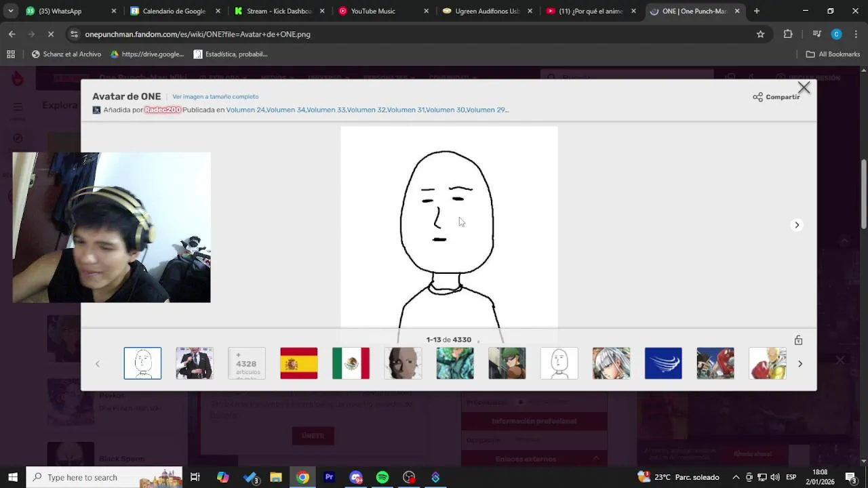Switch to Calendario de Google tab
This screenshot has width=868, height=488.
pyautogui.click(x=174, y=11)
